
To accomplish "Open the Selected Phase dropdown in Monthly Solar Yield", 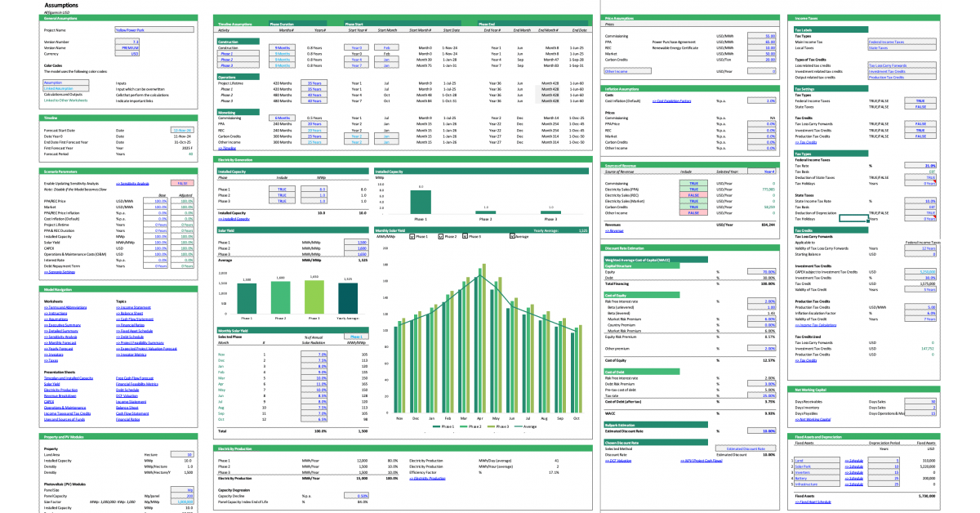I will coord(356,336).
